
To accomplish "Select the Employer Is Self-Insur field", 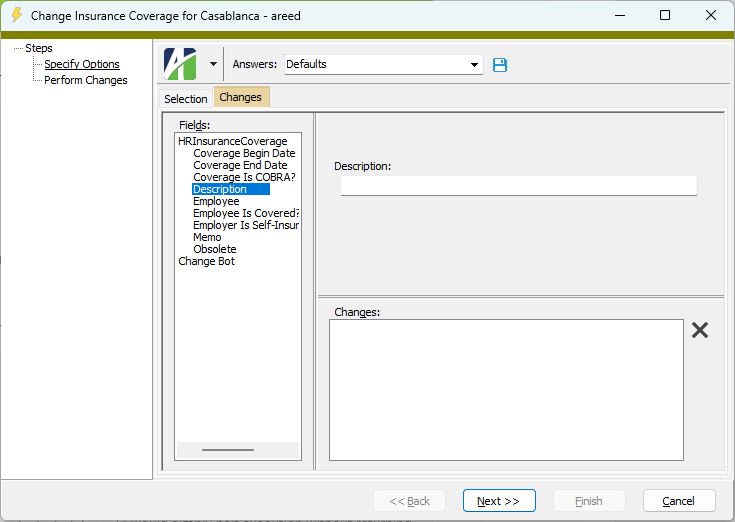I will tap(246, 225).
